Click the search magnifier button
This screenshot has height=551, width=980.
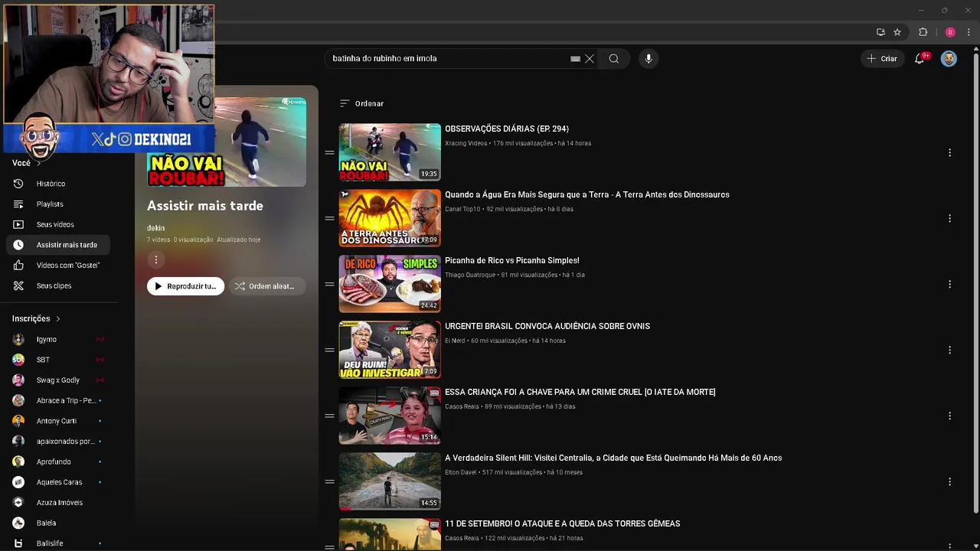click(614, 59)
